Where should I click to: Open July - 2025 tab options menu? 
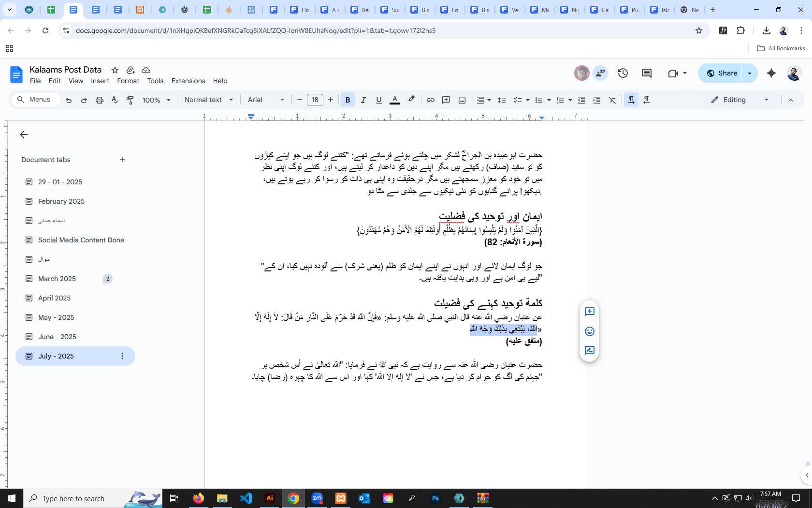(122, 356)
